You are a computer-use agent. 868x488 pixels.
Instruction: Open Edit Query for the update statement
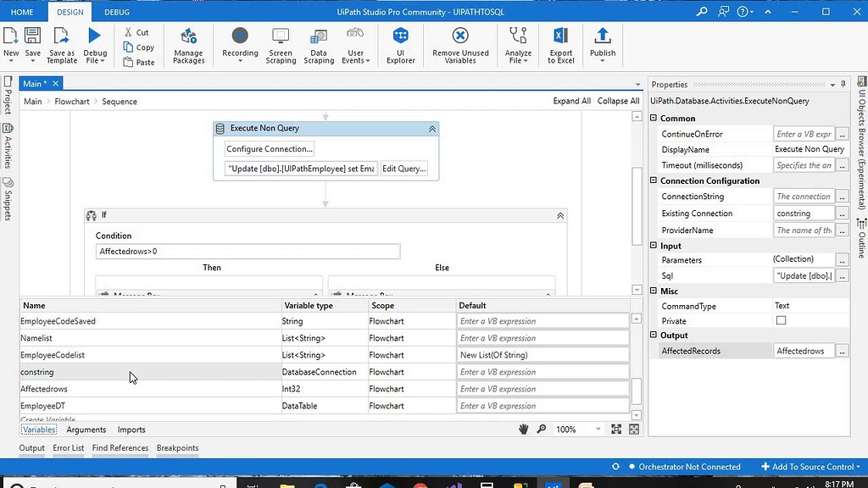point(403,168)
